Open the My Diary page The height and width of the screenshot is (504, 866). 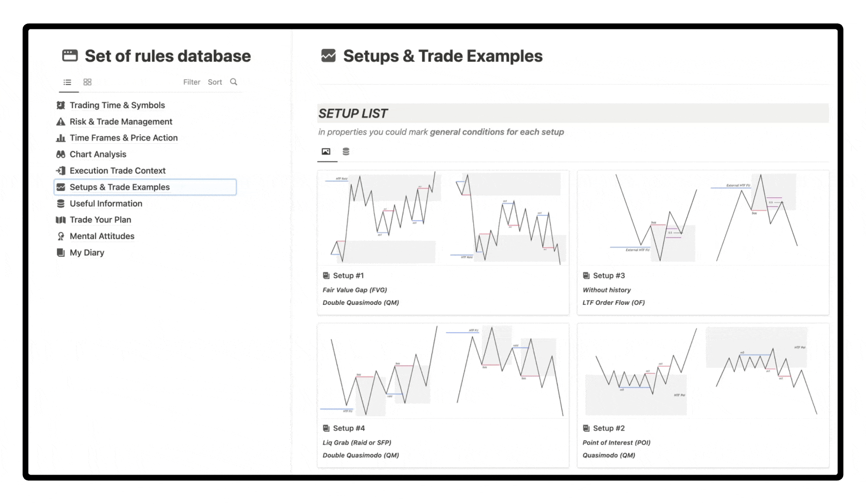(87, 252)
